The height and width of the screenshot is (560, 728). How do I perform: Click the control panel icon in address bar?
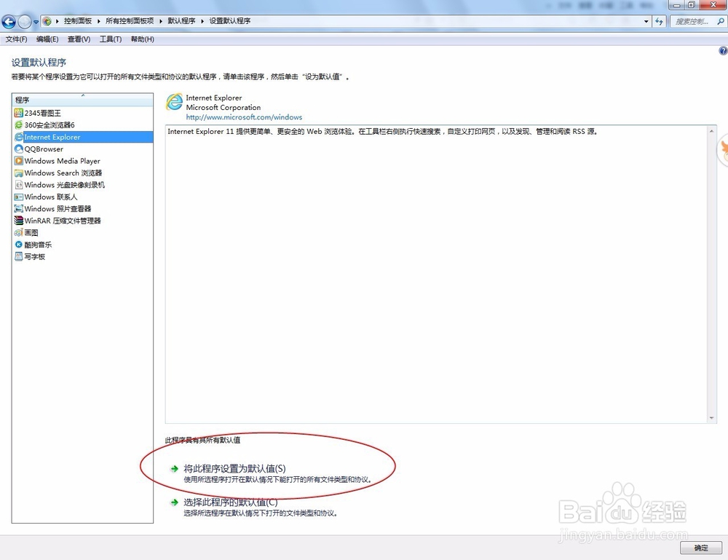pos(47,21)
